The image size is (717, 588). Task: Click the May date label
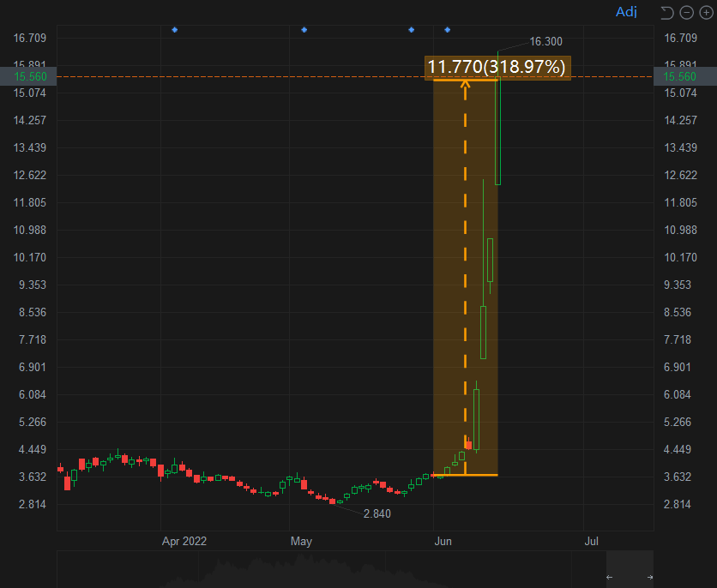[x=301, y=542]
